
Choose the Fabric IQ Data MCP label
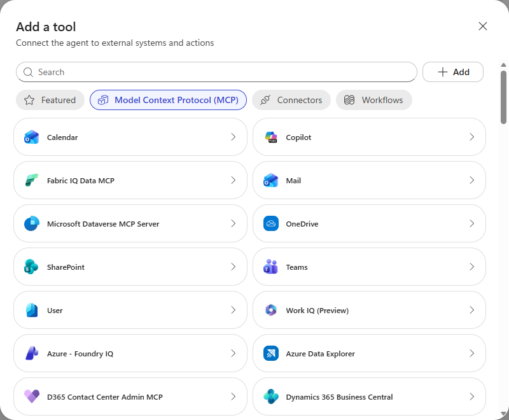pyautogui.click(x=81, y=181)
